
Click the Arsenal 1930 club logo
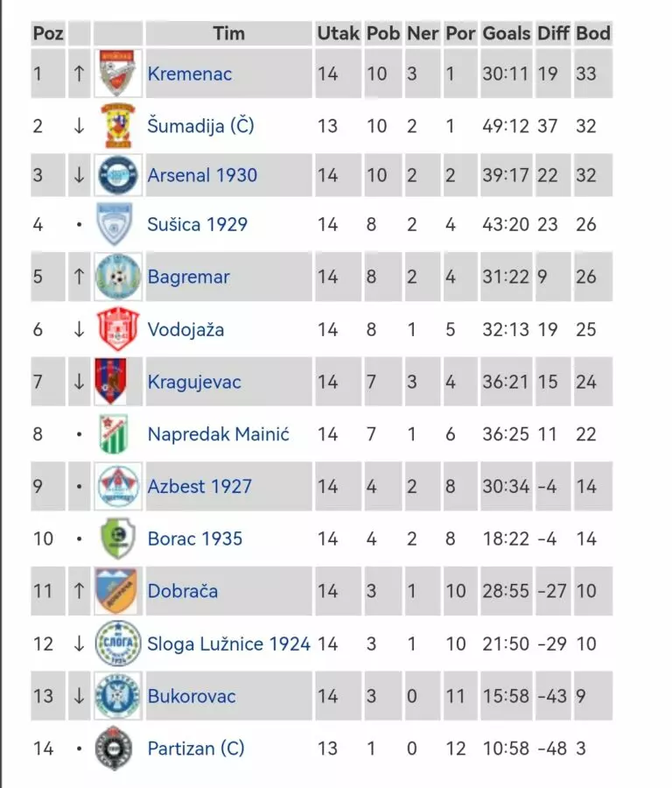[117, 175]
